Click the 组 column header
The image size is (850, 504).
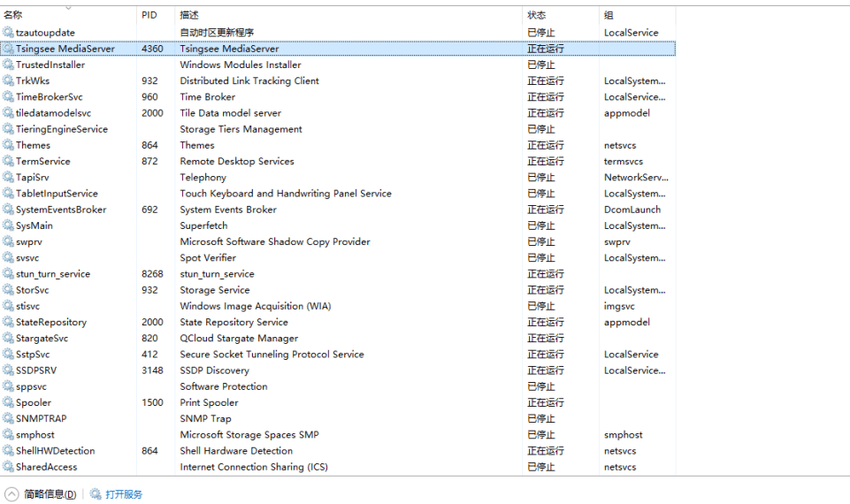[x=609, y=15]
